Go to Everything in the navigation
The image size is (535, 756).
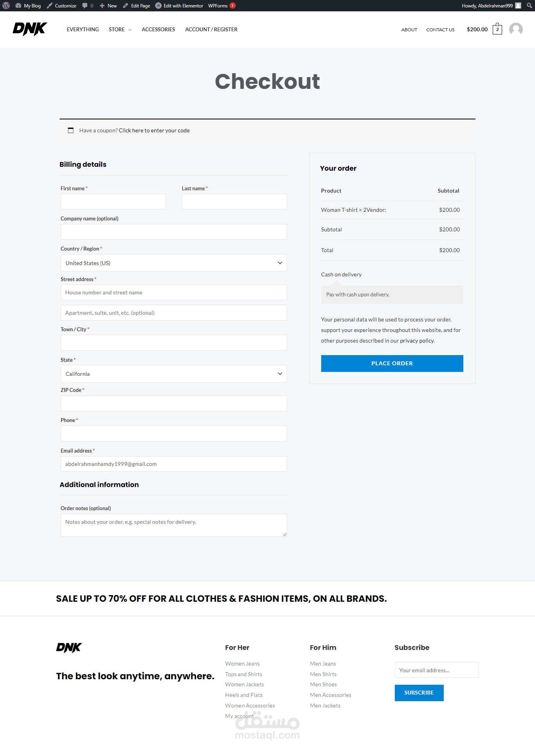(x=83, y=29)
